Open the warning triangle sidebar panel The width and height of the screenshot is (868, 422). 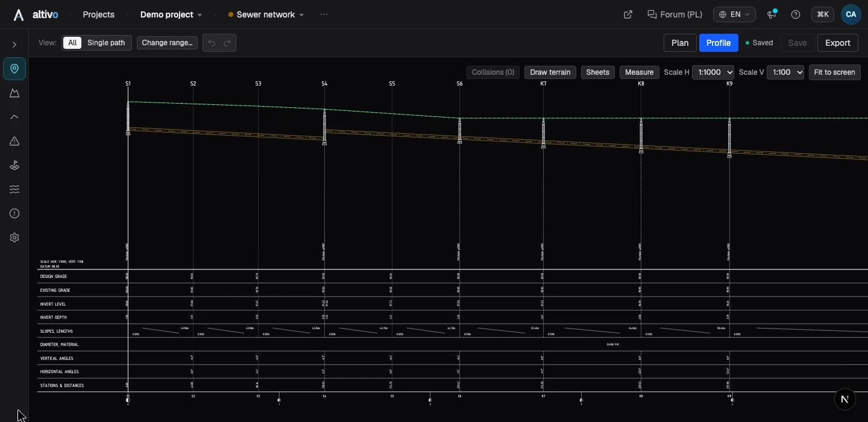click(x=14, y=141)
